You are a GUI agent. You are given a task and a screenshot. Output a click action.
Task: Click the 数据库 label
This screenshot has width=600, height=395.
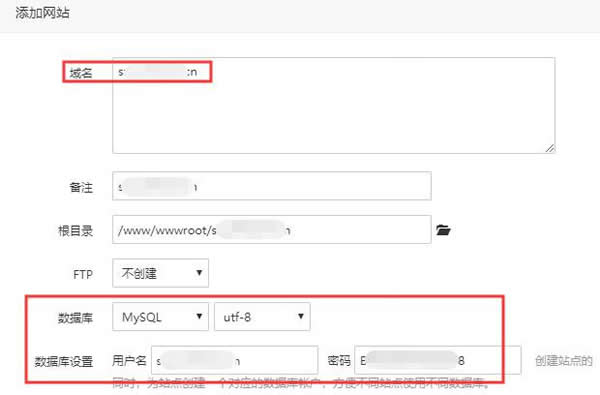75,318
